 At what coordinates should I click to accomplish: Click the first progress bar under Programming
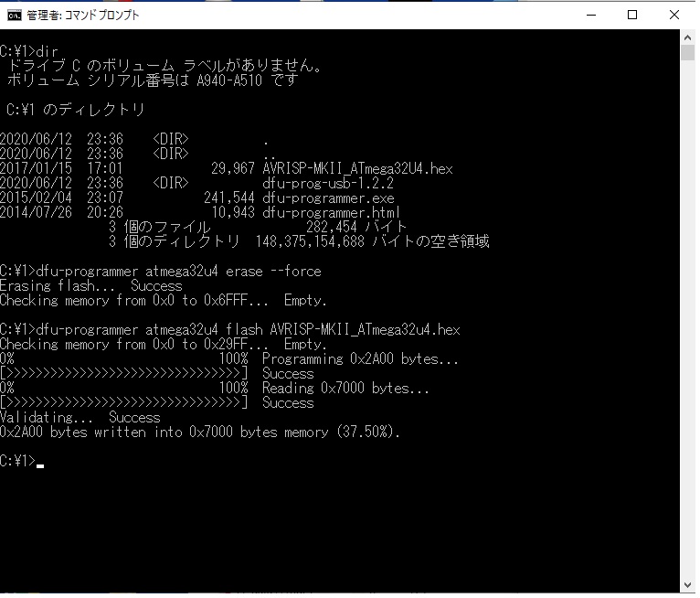click(x=123, y=373)
